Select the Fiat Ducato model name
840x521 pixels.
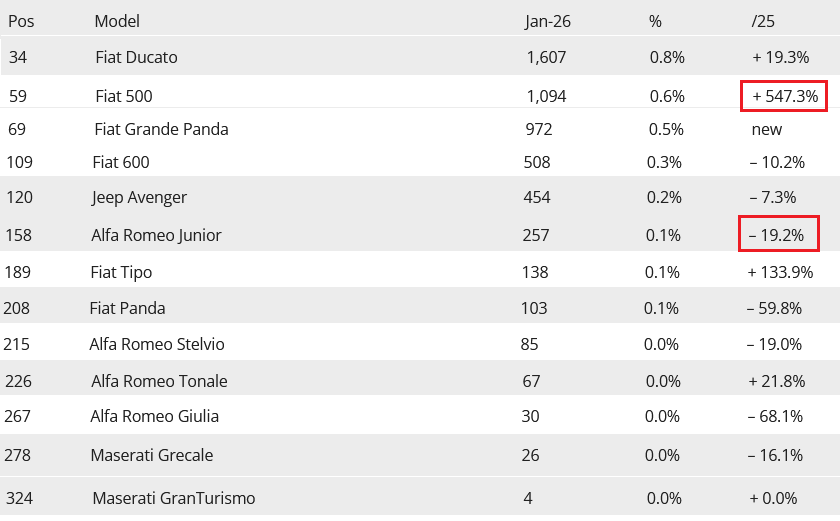coord(136,57)
